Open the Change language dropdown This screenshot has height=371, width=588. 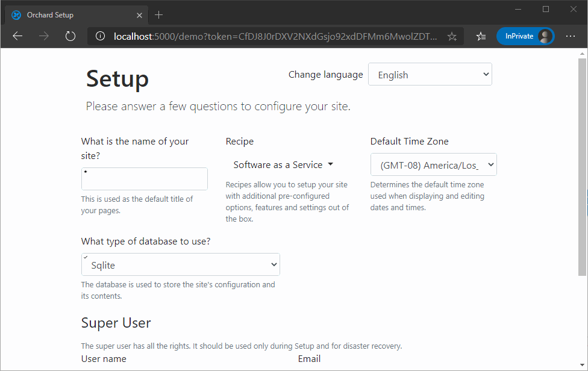pos(430,74)
